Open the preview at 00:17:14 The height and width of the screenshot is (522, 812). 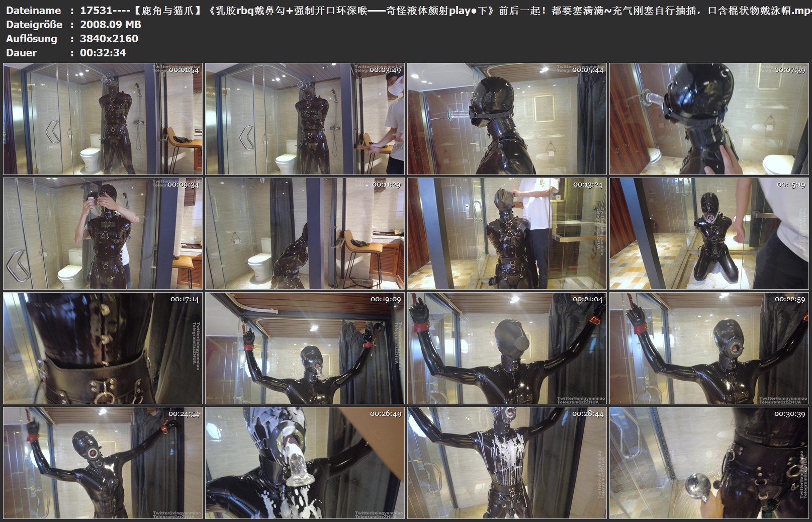pos(103,348)
